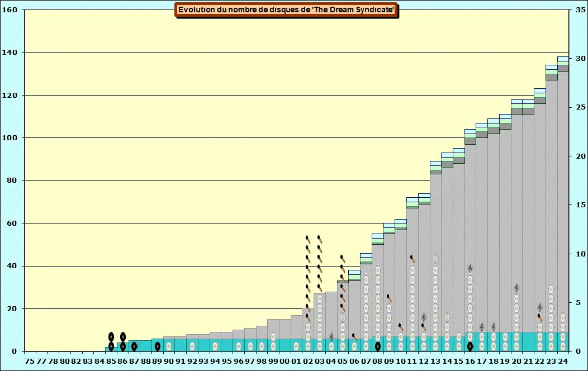
Task: Click the left axis value 40
Action: pos(11,266)
